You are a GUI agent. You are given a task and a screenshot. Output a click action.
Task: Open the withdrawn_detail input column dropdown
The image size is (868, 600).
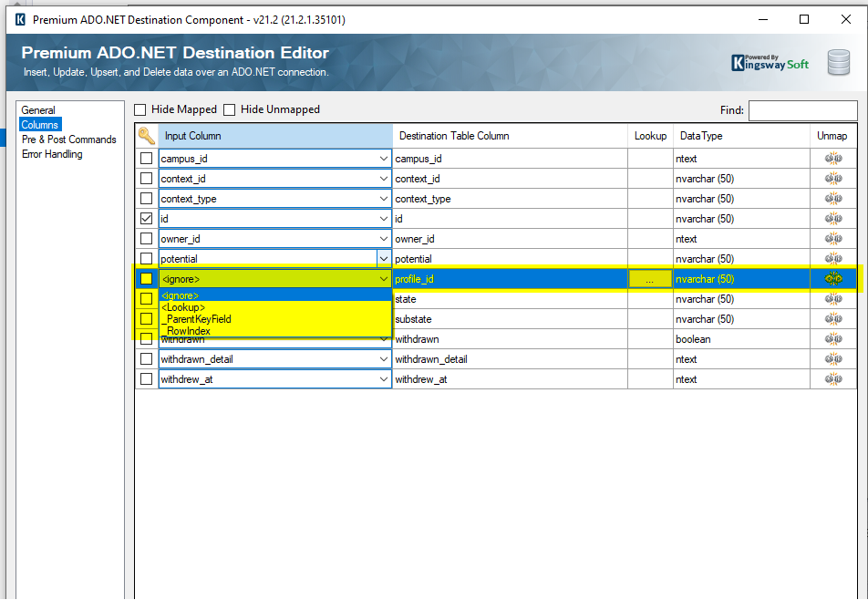(384, 358)
